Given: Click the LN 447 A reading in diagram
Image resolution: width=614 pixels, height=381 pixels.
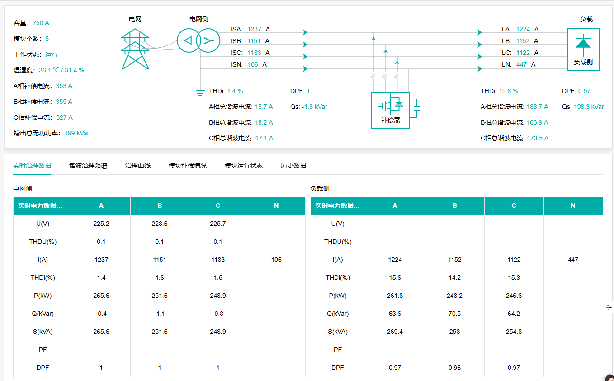Looking at the screenshot, I should [518, 64].
